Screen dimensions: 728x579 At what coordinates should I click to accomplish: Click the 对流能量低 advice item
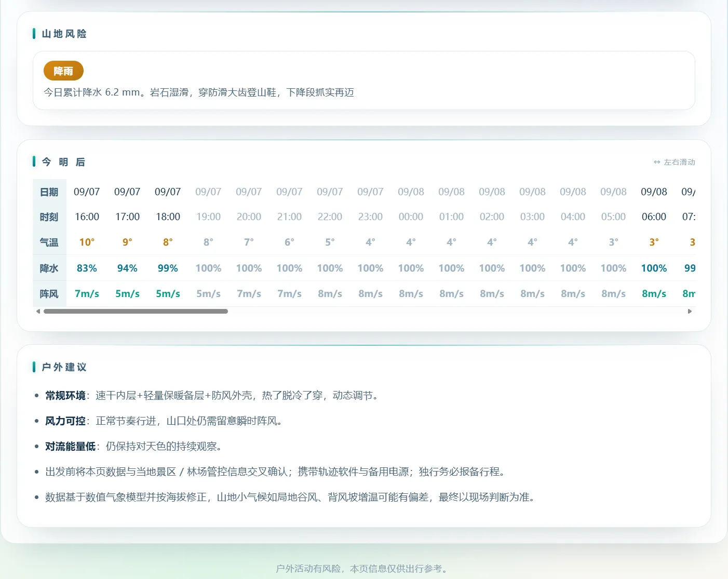point(135,447)
